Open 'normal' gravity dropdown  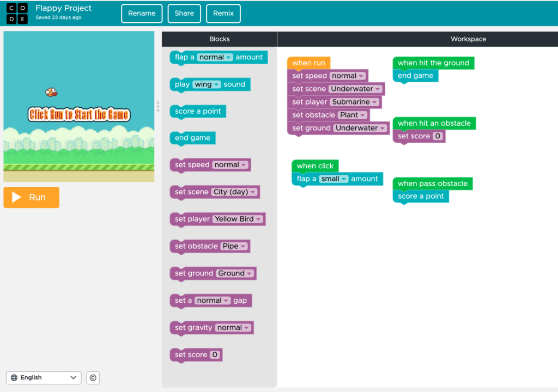233,328
